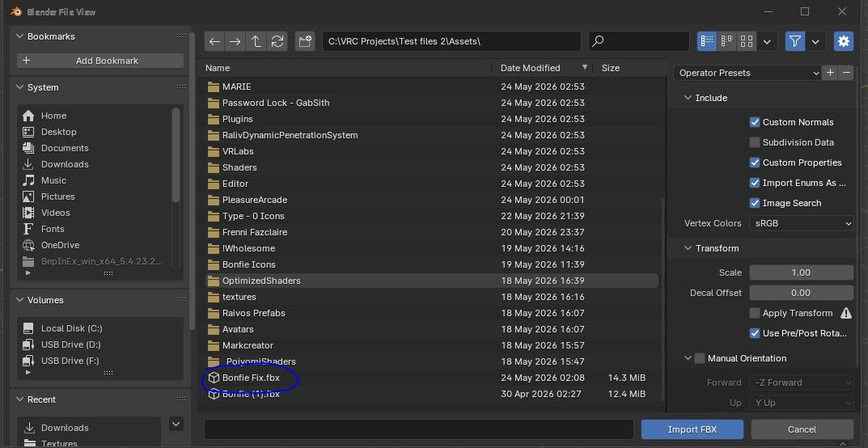Refresh the file list

tap(277, 41)
